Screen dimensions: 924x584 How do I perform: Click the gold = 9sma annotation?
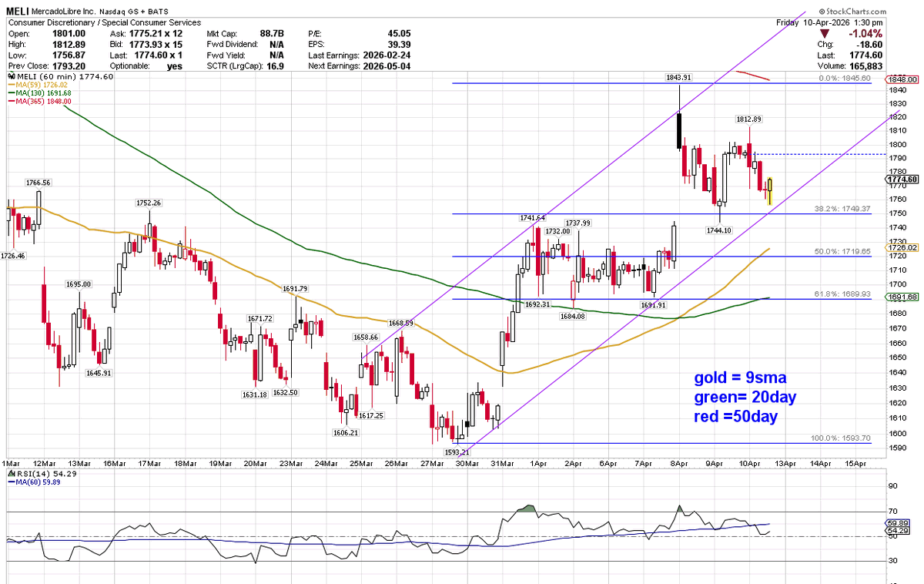[740, 378]
